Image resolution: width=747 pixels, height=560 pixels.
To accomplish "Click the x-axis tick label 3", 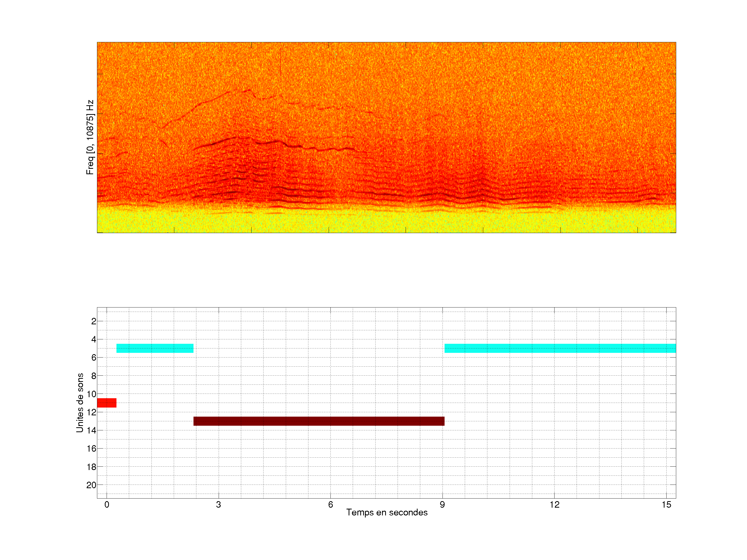I will pyautogui.click(x=218, y=505).
